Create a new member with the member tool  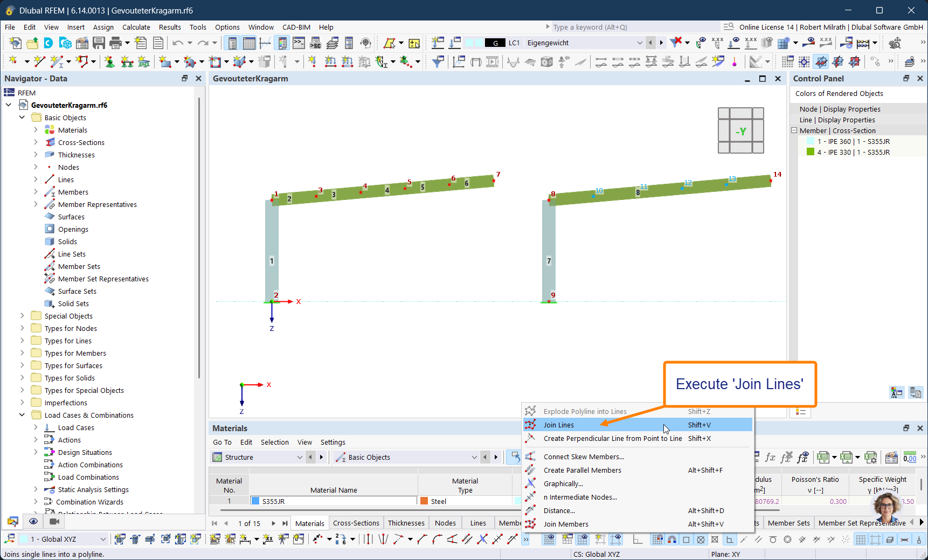(x=56, y=62)
